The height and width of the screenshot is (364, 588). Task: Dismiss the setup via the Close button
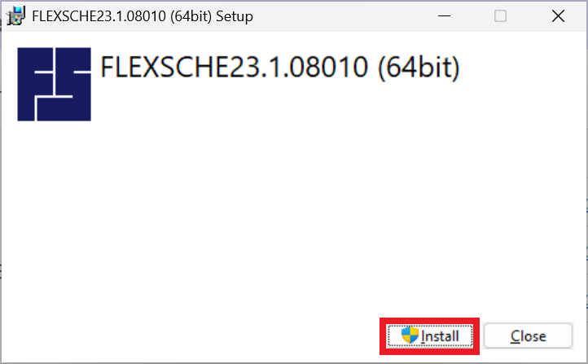pyautogui.click(x=528, y=336)
